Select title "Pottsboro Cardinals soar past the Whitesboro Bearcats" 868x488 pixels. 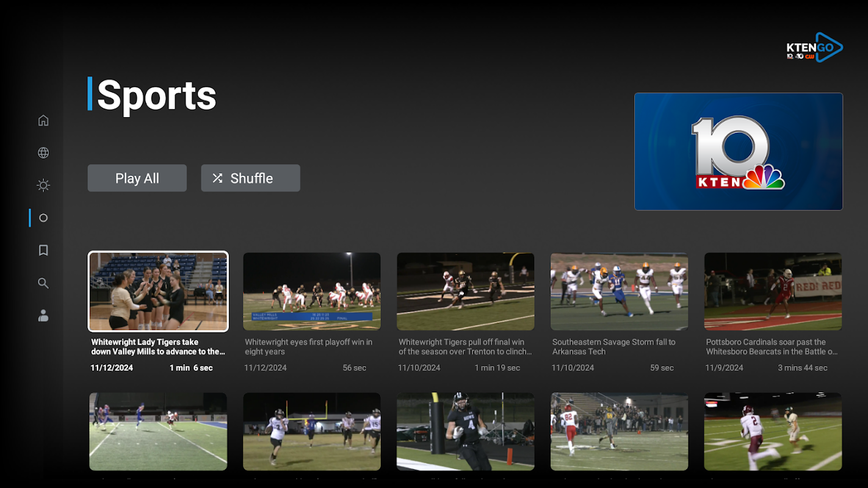772,346
